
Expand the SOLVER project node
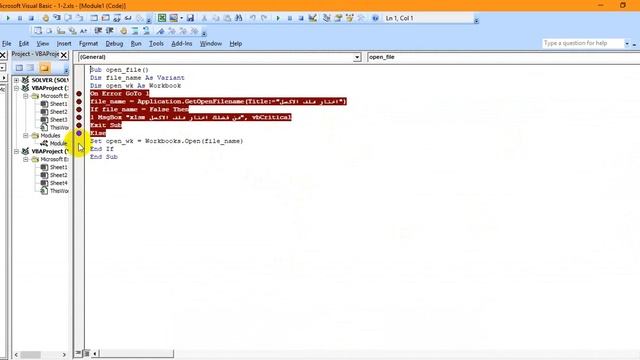click(16, 80)
